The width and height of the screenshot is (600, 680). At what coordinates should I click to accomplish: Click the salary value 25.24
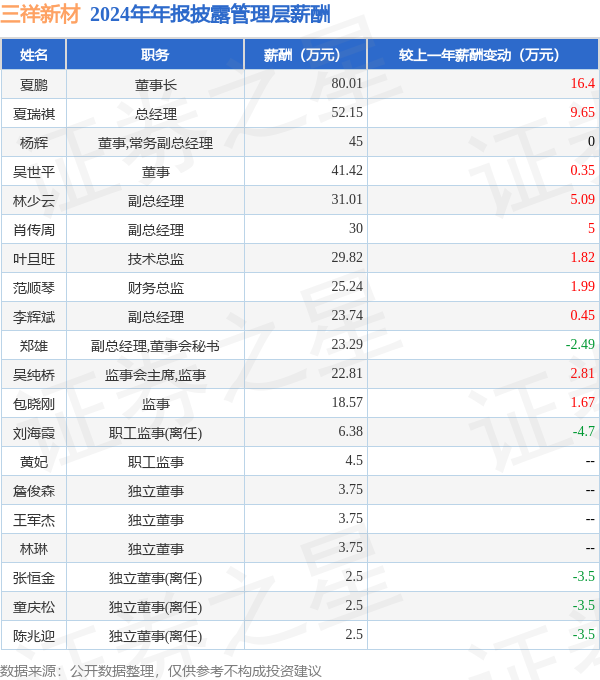click(347, 286)
